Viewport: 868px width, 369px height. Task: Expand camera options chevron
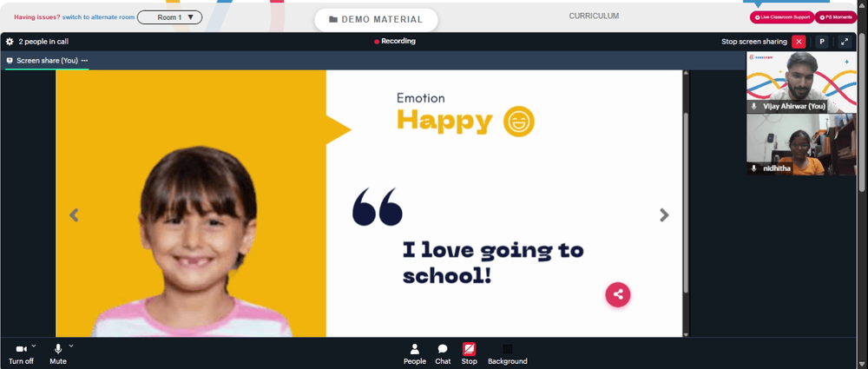34,346
